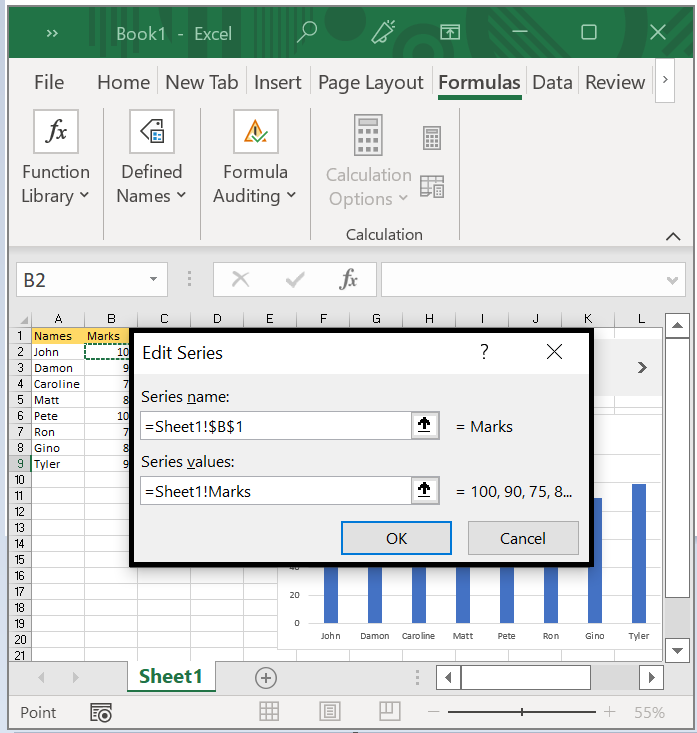Expand Formula Auditing dropdown
The width and height of the screenshot is (697, 733).
point(291,195)
